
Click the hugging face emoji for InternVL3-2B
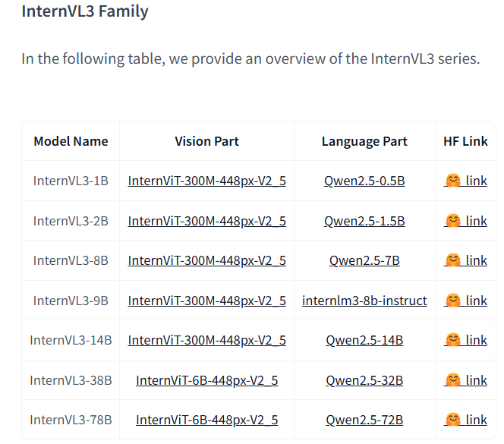click(453, 221)
